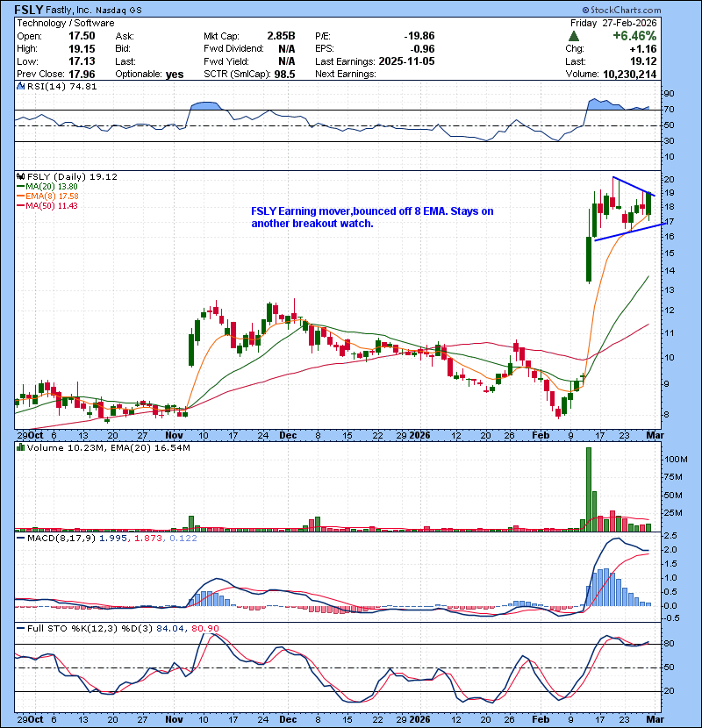The width and height of the screenshot is (702, 728).
Task: Click the tallest green volume spike bar
Action: point(589,489)
